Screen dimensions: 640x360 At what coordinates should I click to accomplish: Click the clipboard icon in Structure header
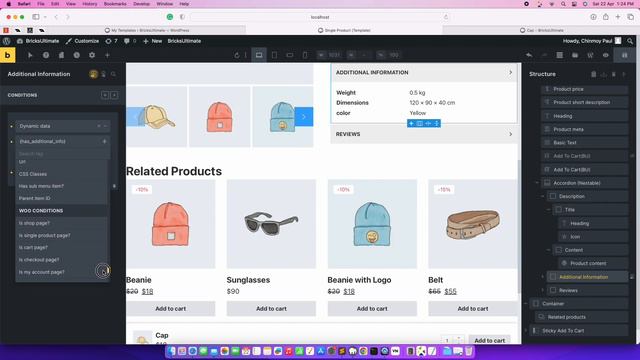pos(593,74)
